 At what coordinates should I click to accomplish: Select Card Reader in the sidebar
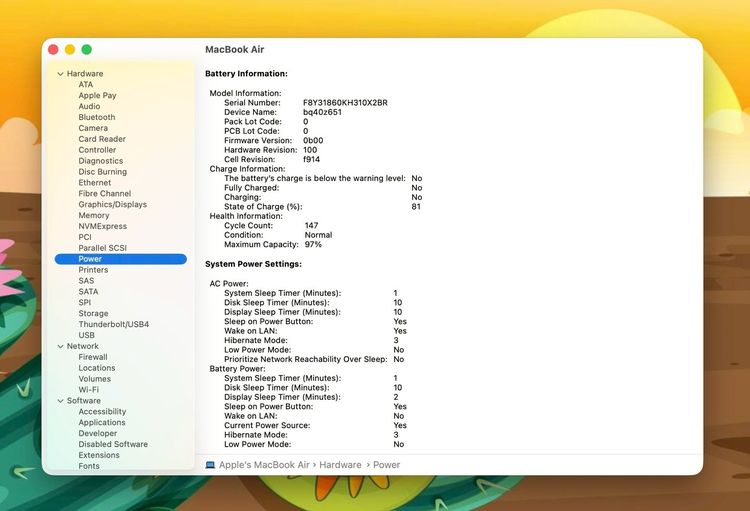(x=102, y=139)
